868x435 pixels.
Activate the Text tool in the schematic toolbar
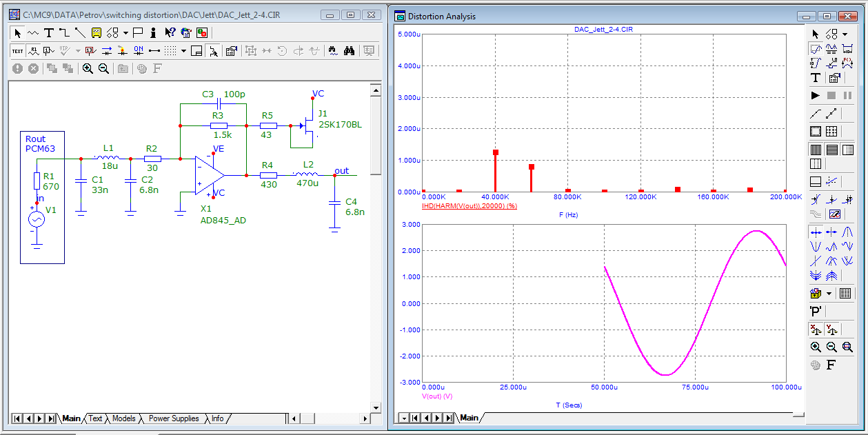pos(49,32)
